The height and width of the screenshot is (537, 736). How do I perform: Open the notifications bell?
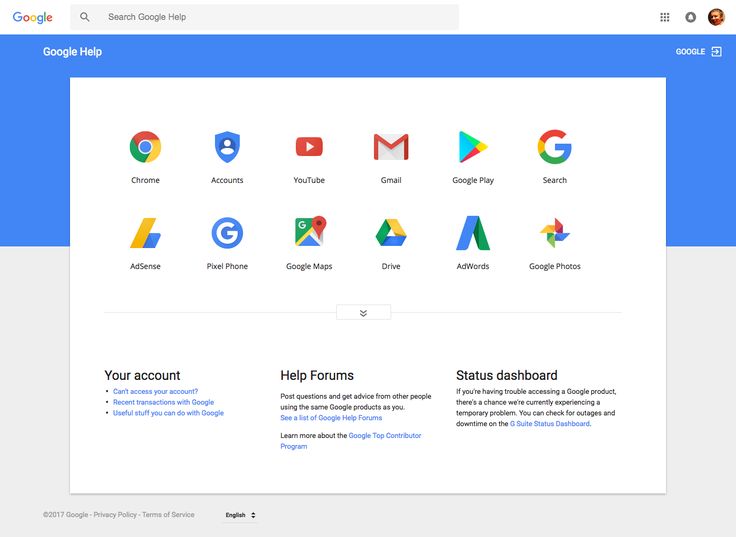[x=690, y=17]
